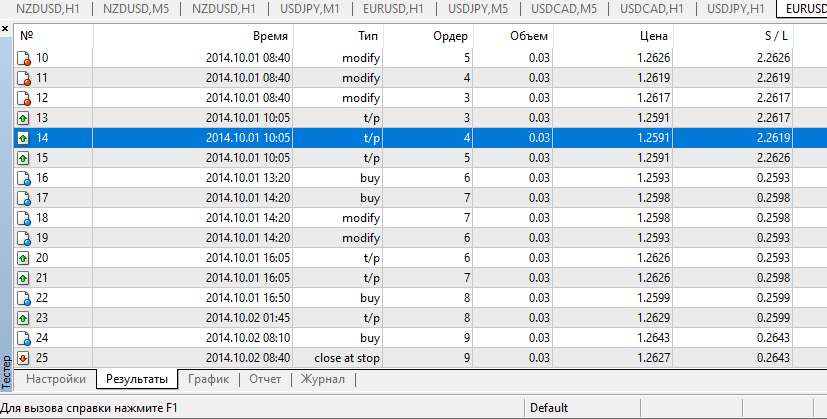Switch to the NZDUSD,M5 chart tab
The width and height of the screenshot is (827, 419).
coord(136,9)
